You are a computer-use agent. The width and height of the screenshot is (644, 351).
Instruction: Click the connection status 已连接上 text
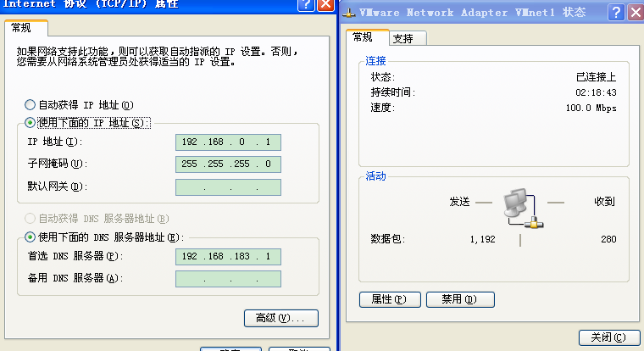click(596, 77)
